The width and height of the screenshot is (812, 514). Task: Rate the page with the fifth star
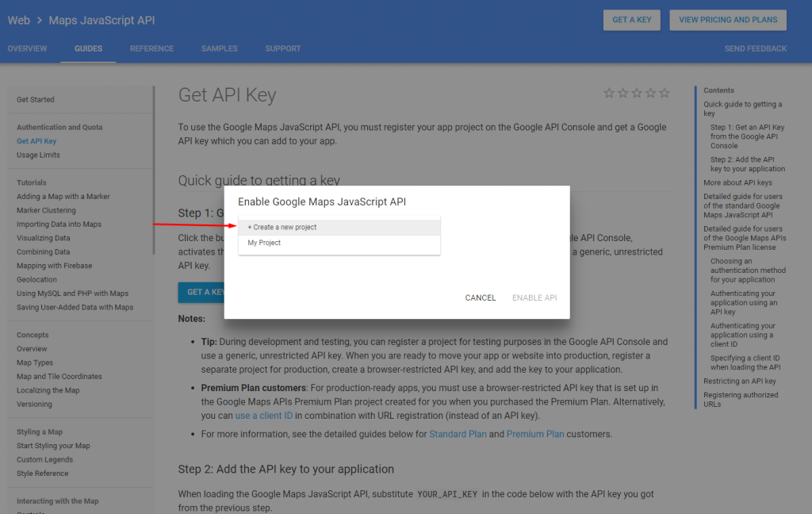pyautogui.click(x=663, y=93)
